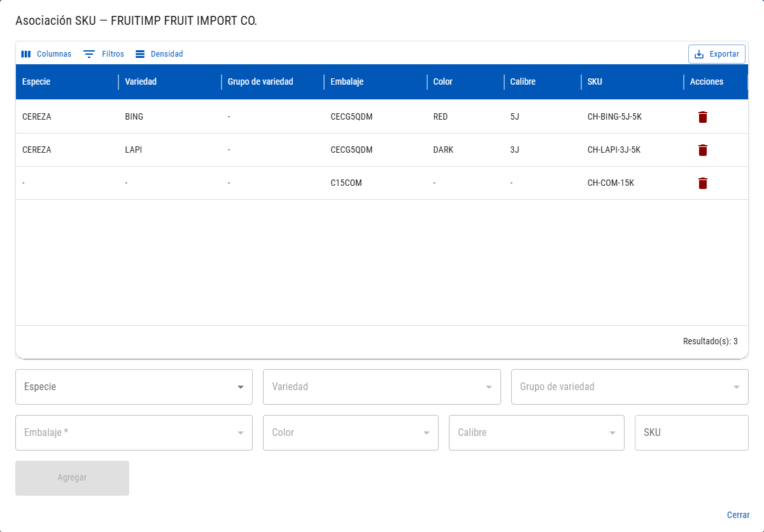
Task: Open the Filtros filter panel
Action: [104, 54]
